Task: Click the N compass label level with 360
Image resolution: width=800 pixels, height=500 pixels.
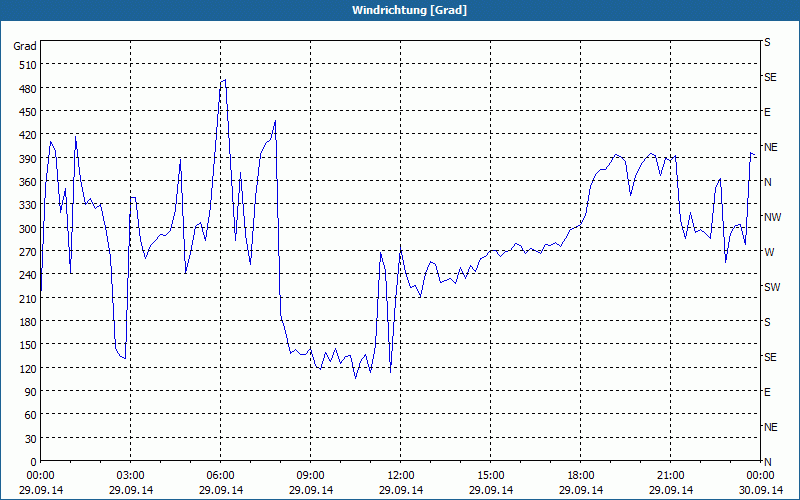Action: [x=768, y=182]
